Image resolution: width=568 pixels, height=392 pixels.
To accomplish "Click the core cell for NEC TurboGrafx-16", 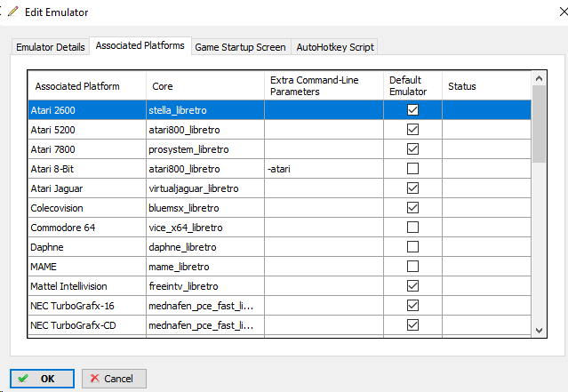I will [205, 306].
